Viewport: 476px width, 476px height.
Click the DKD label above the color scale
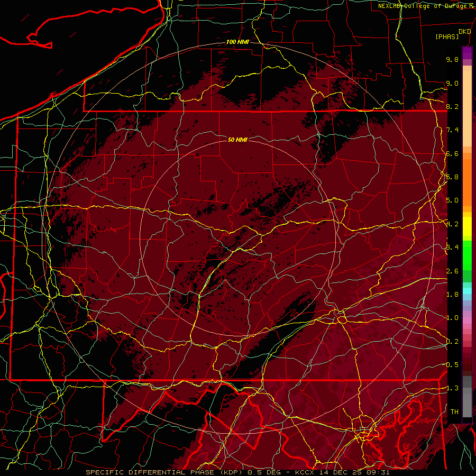coord(464,32)
